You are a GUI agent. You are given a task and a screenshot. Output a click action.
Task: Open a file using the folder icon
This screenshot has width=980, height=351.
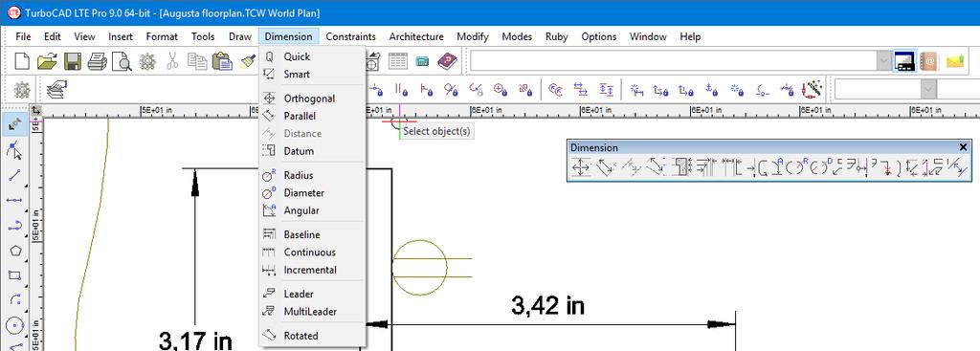(x=47, y=61)
